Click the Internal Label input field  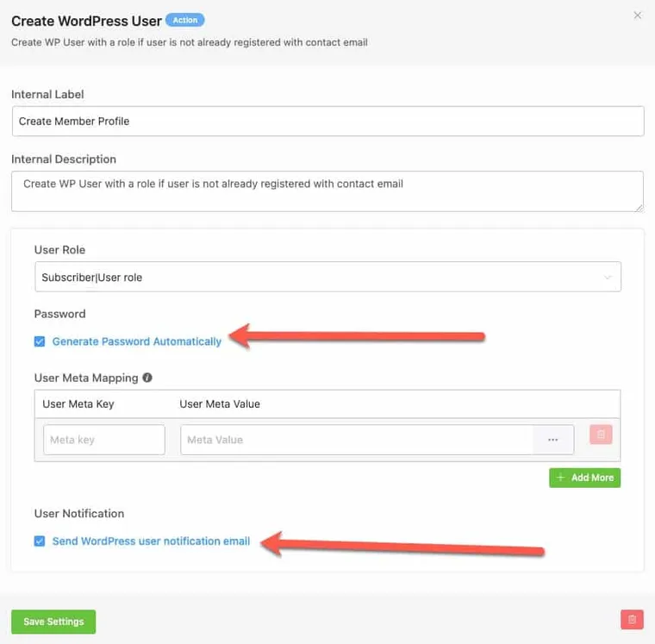click(x=327, y=122)
